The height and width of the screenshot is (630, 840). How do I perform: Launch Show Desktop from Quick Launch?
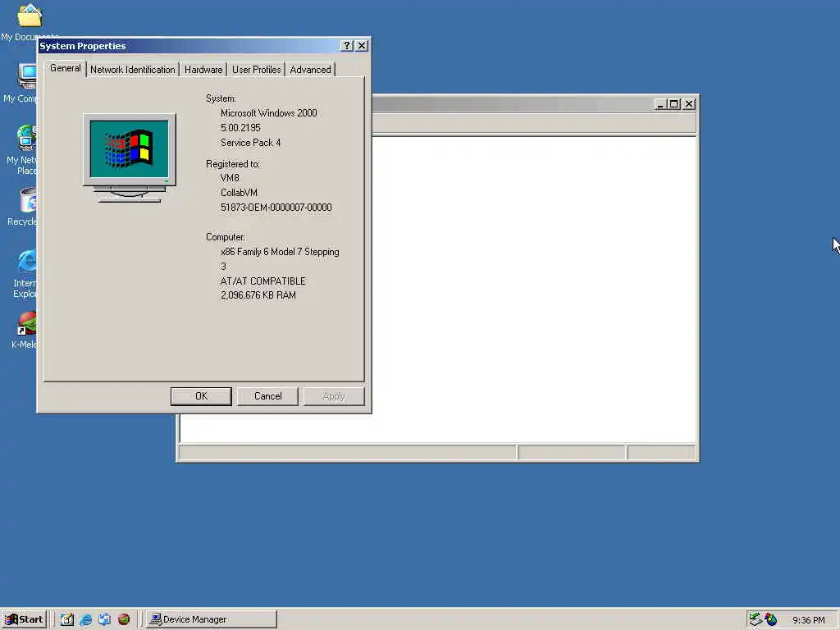(x=66, y=619)
